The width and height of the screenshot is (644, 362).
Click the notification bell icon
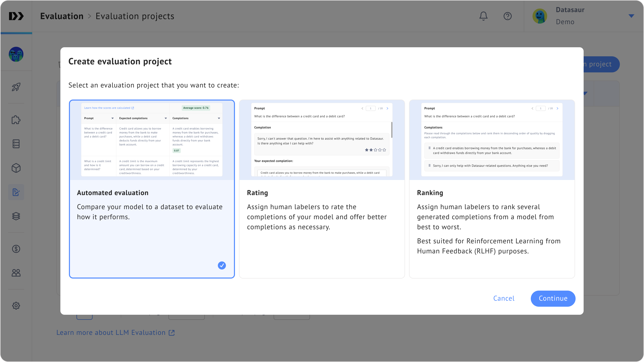[483, 16]
